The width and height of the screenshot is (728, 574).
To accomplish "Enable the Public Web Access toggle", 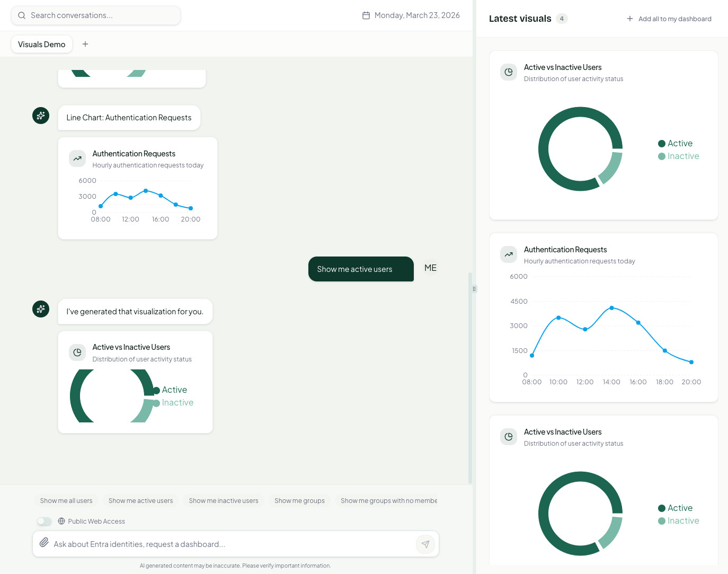I will [45, 521].
